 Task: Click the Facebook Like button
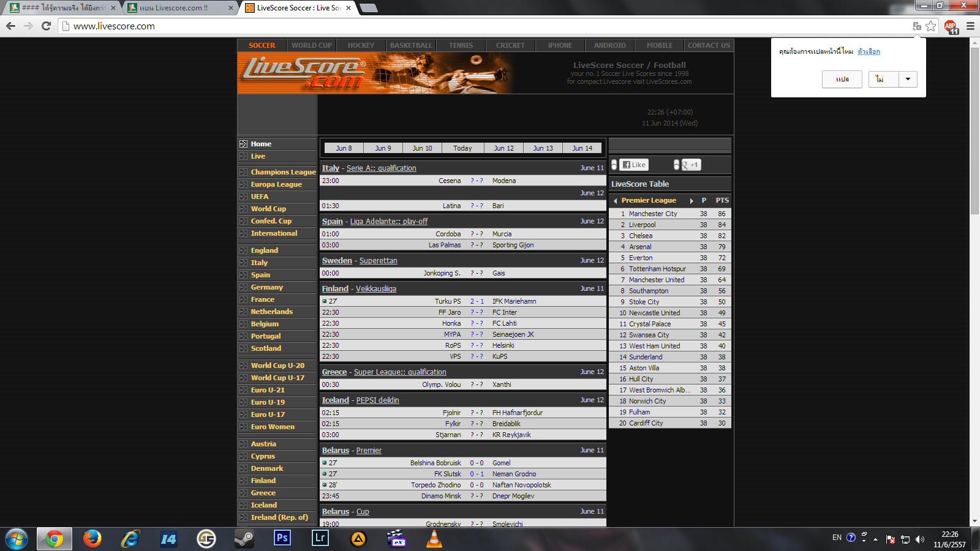pos(634,165)
